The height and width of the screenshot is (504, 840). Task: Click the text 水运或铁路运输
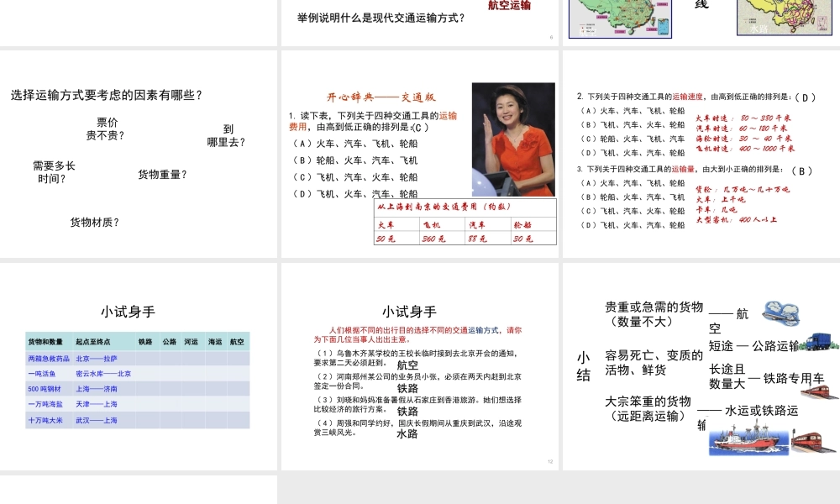748,417
